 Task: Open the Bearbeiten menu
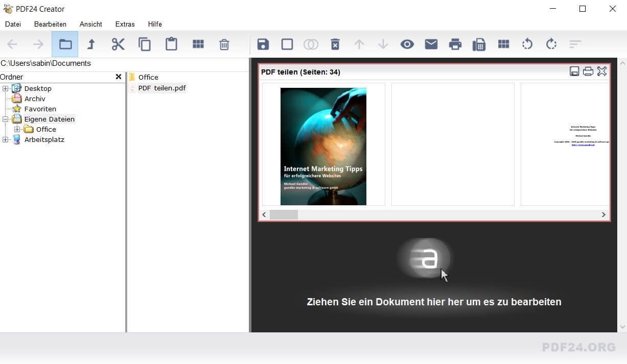(x=50, y=24)
